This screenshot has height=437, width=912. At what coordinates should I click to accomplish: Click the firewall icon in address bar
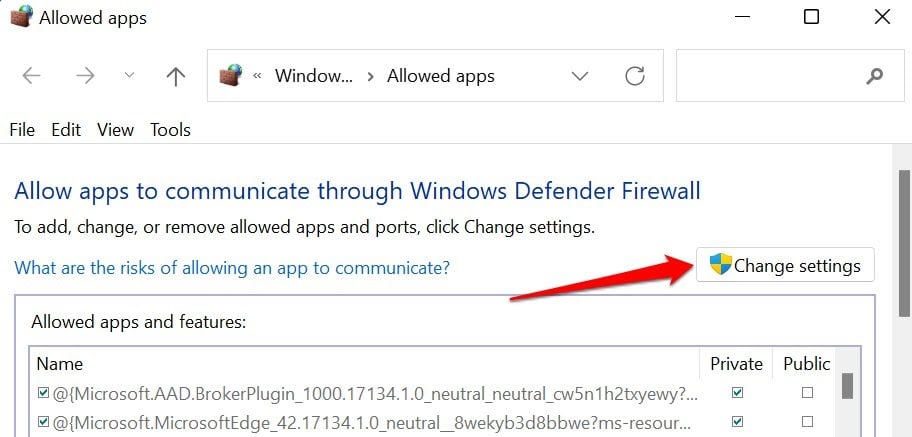pyautogui.click(x=230, y=76)
